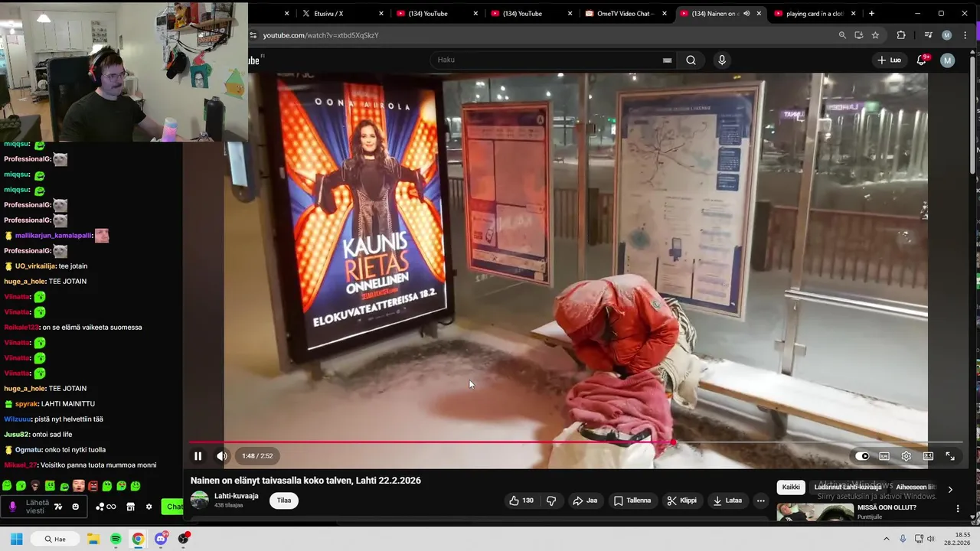Open the video player settings gear

(x=906, y=456)
